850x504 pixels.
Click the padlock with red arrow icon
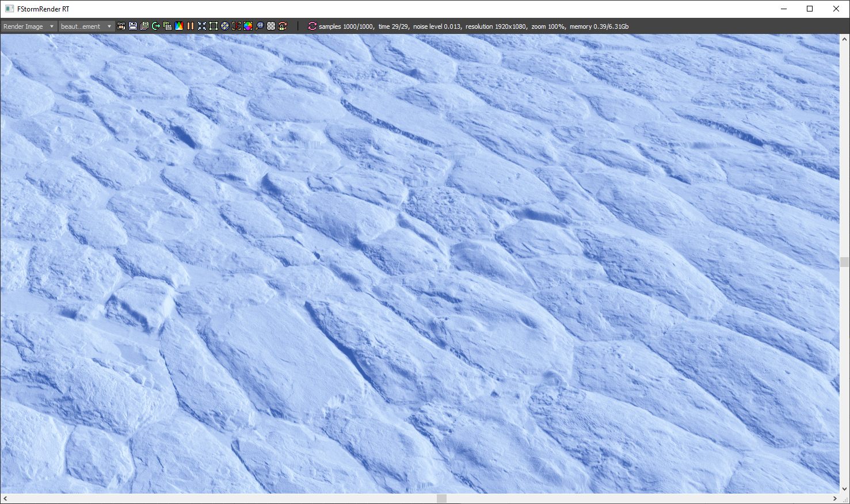(x=283, y=26)
